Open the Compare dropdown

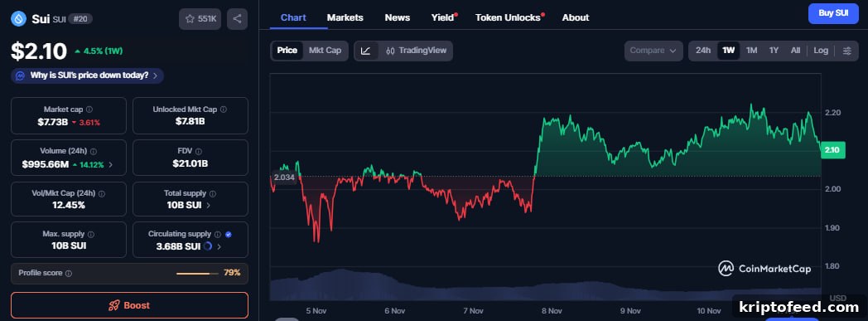pos(653,51)
